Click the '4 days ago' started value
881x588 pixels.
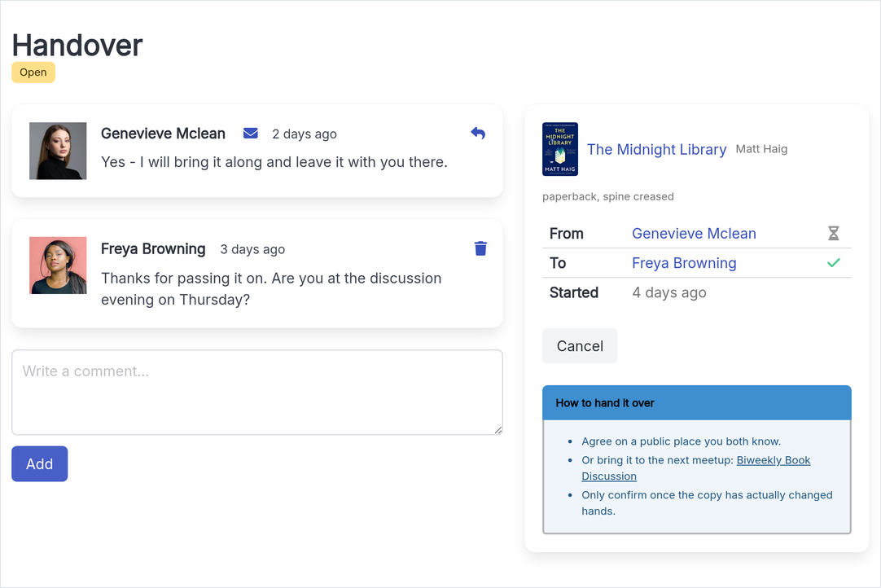669,293
